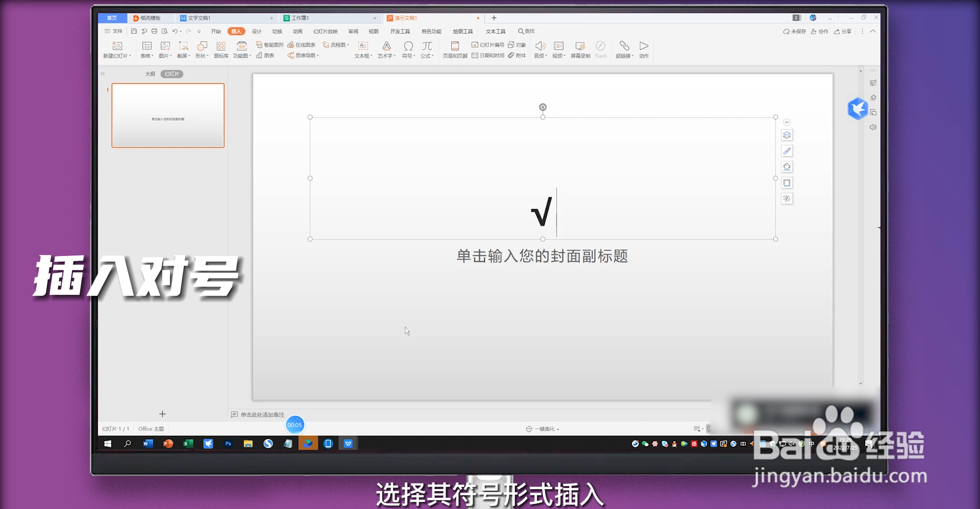Click the 一键美化 beautify button
This screenshot has height=509, width=980.
[543, 429]
